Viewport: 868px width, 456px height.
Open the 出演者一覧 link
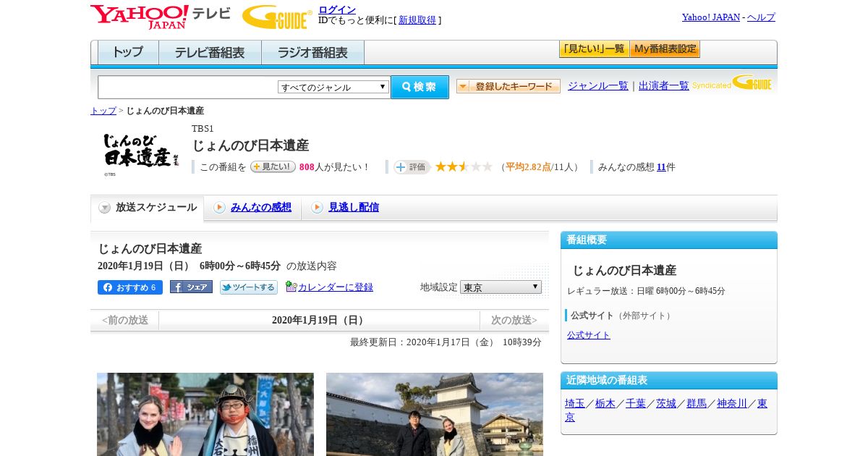(x=664, y=86)
